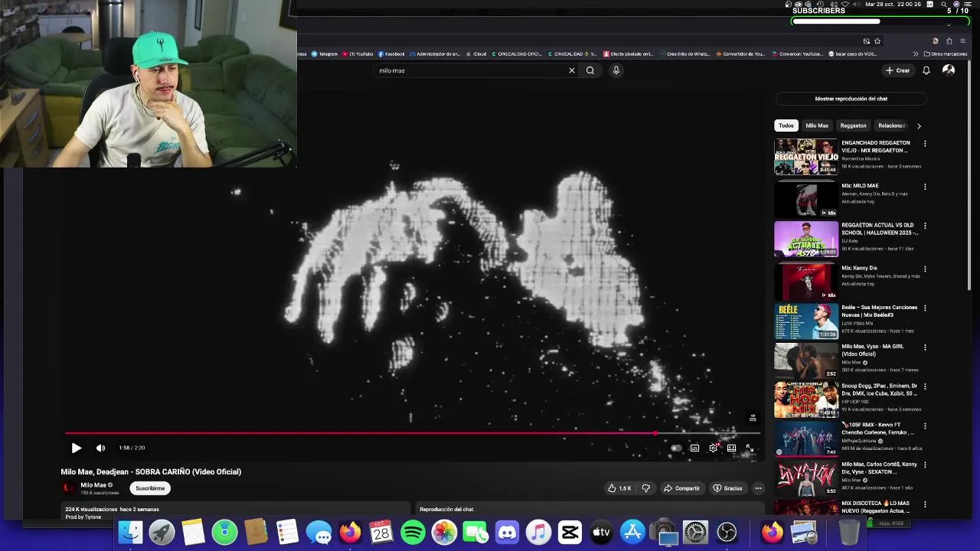Open the notifications bell
The width and height of the screenshot is (980, 551).
click(x=926, y=70)
